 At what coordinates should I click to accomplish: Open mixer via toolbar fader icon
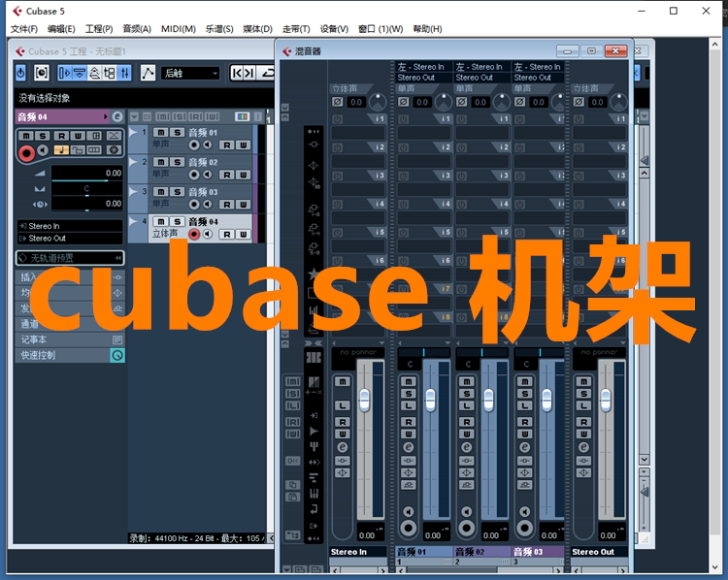coord(124,73)
